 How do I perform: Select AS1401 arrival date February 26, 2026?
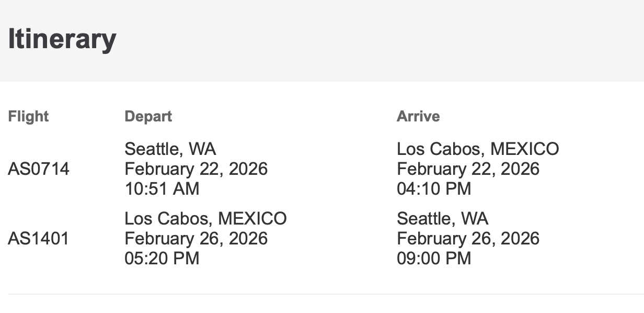[468, 239]
